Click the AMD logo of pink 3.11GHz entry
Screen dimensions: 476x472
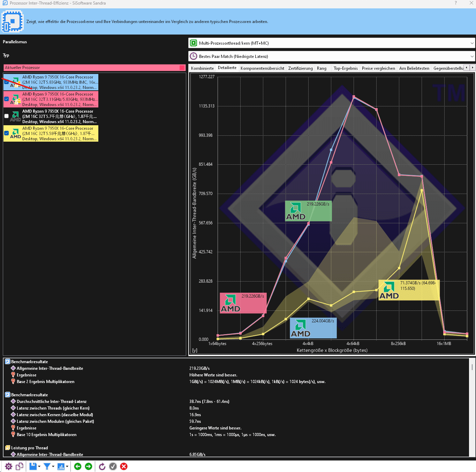coord(15,99)
